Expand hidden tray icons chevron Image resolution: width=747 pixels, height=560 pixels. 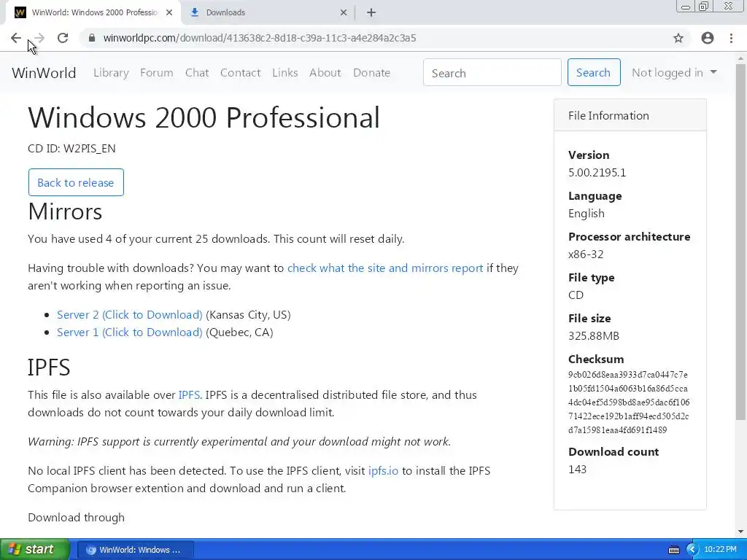tap(692, 550)
